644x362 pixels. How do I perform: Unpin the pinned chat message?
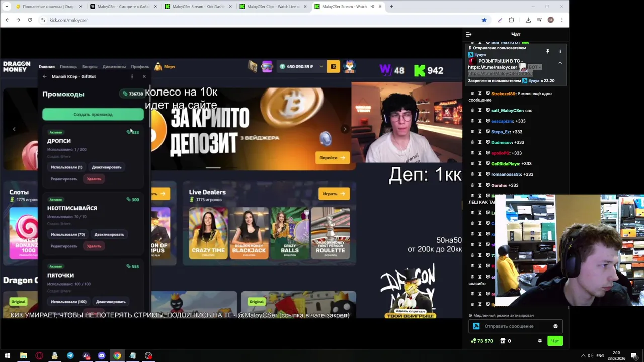click(x=547, y=51)
